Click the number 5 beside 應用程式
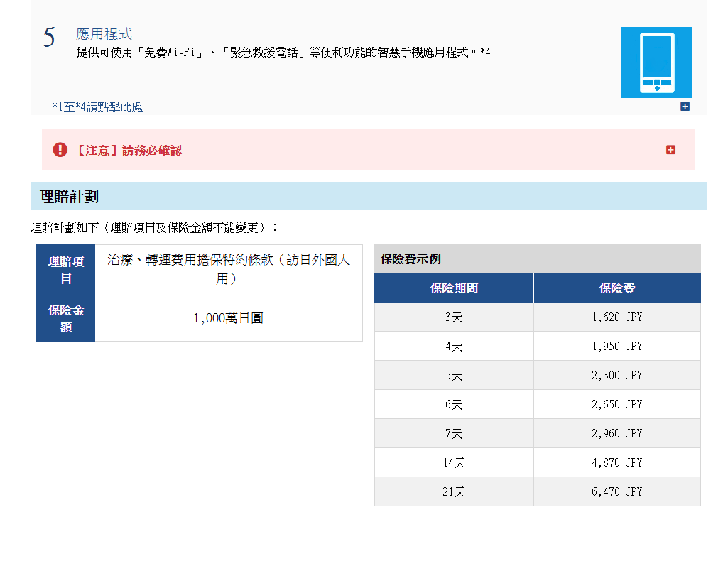Viewport: 728px width, 566px height. [49, 38]
